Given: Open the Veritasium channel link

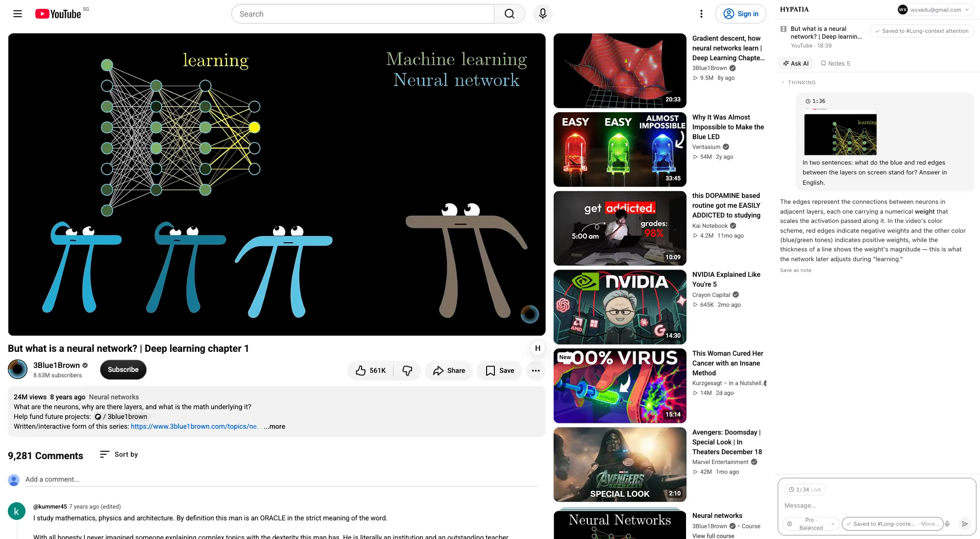Looking at the screenshot, I should coord(707,147).
